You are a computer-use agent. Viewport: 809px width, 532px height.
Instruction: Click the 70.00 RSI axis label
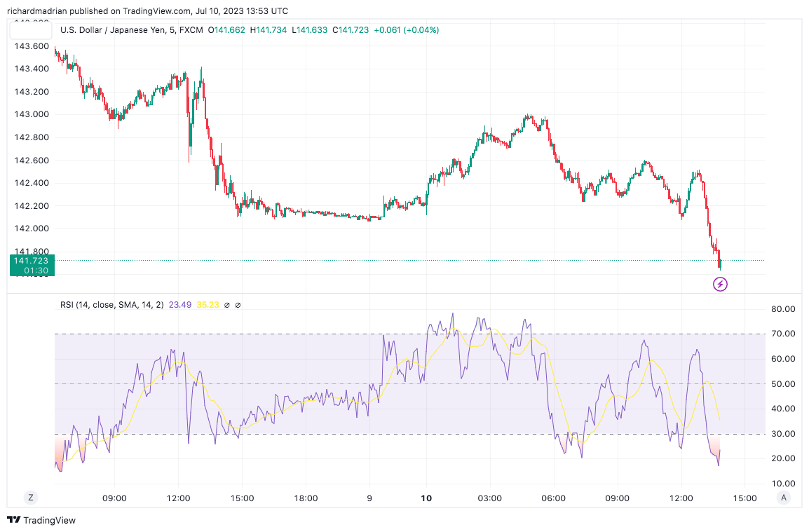tap(783, 334)
